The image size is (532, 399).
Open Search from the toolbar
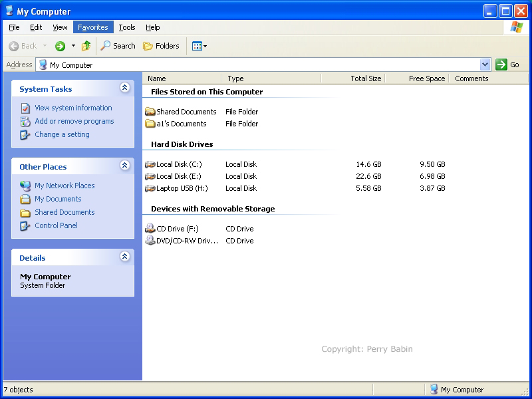(118, 46)
